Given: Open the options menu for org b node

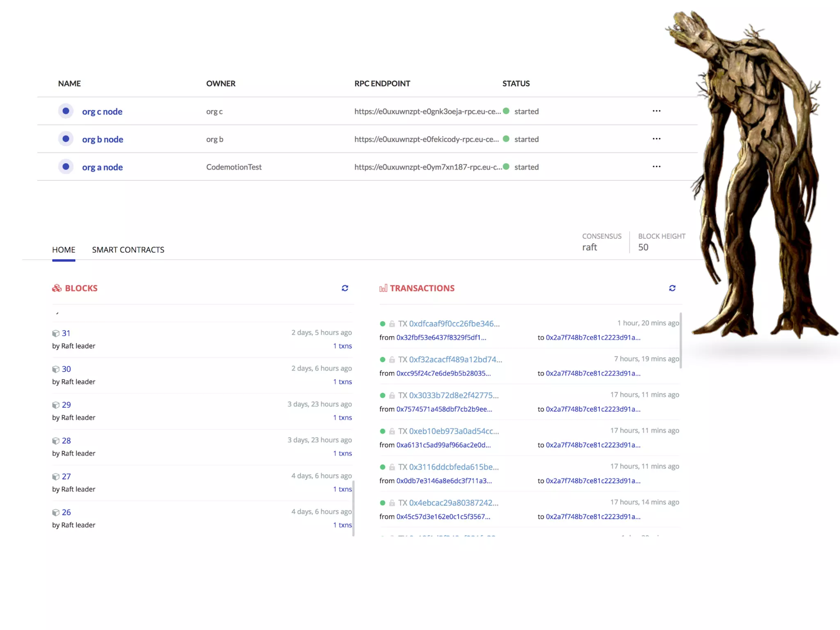Looking at the screenshot, I should (x=656, y=139).
